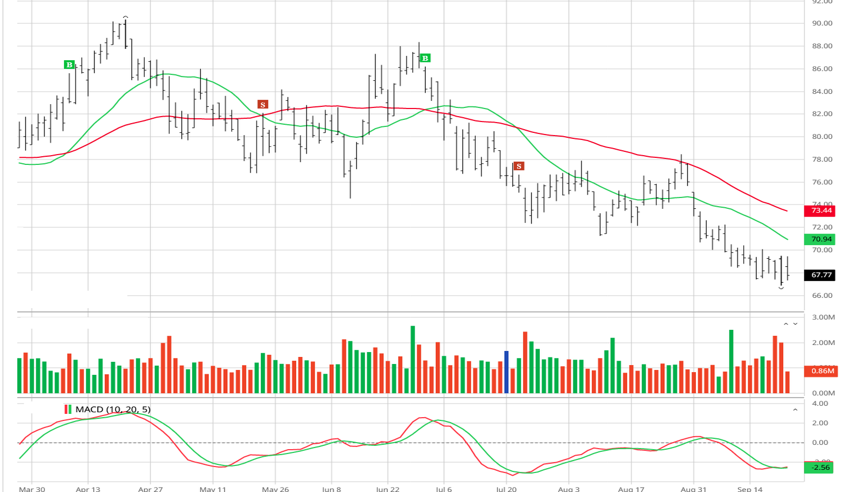Click the 90.00 price axis label

click(x=822, y=23)
